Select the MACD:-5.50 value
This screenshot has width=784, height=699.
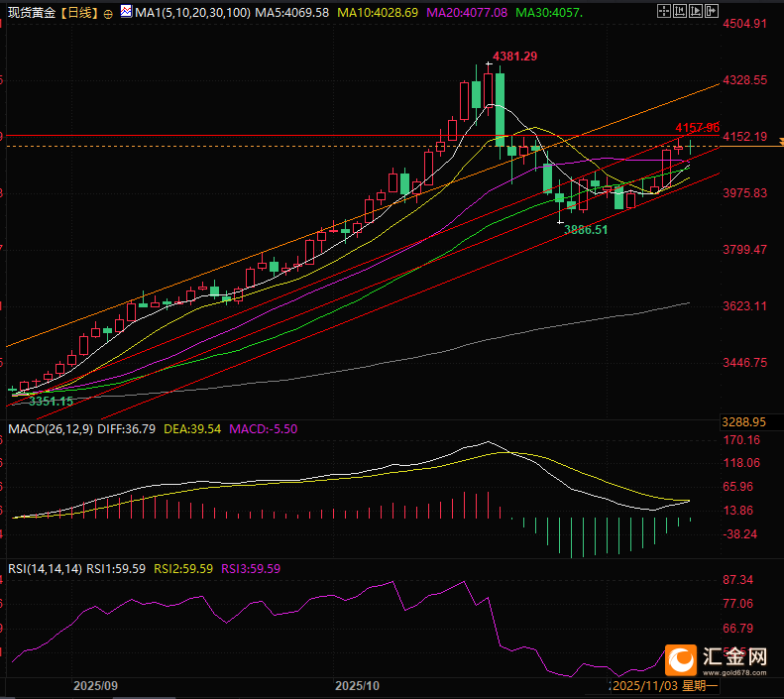point(263,429)
